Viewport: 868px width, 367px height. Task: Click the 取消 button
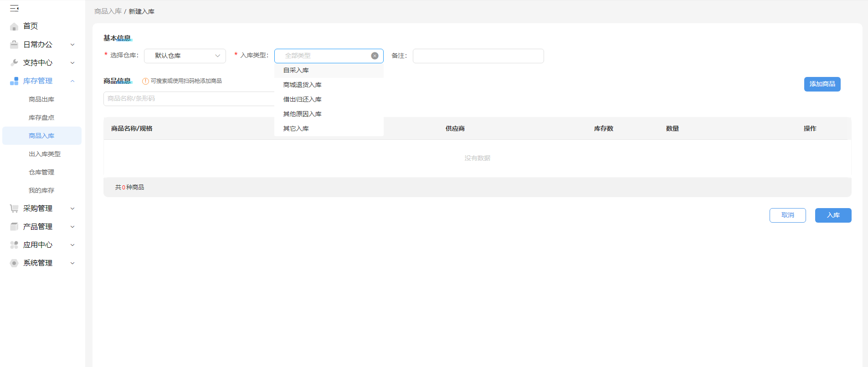tap(787, 215)
